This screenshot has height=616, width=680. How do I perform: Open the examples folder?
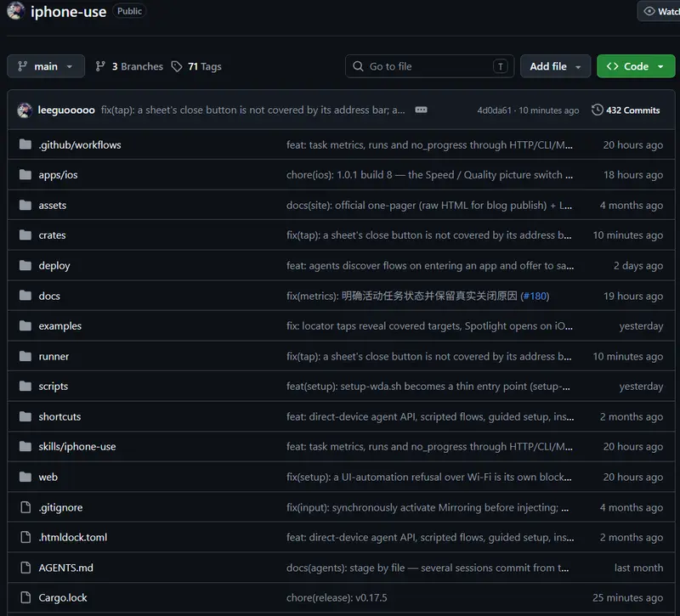[x=59, y=325]
